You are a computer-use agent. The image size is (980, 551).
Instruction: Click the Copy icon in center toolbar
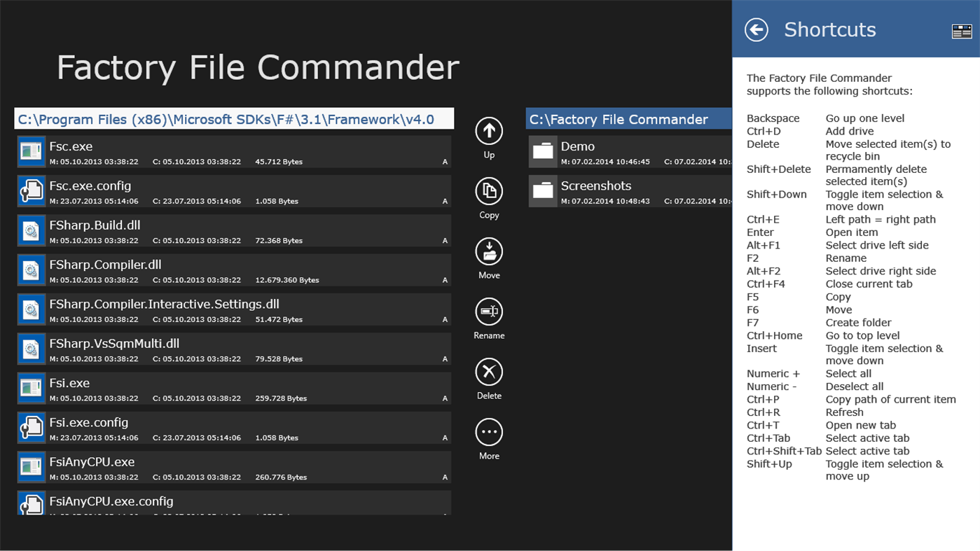[489, 191]
